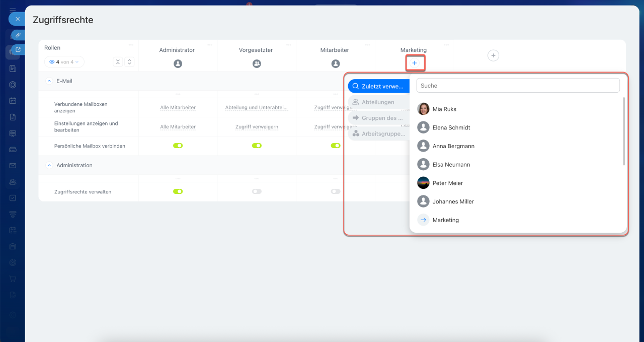
Task: Add a new role with the circled plus
Action: 493,55
